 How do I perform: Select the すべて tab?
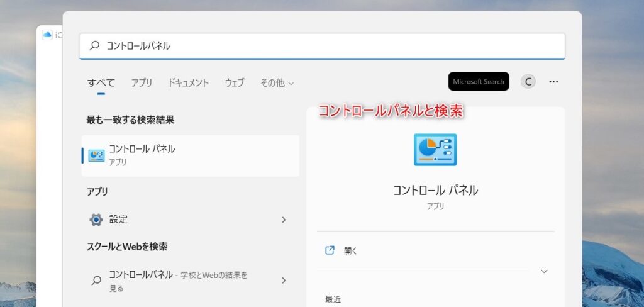101,82
